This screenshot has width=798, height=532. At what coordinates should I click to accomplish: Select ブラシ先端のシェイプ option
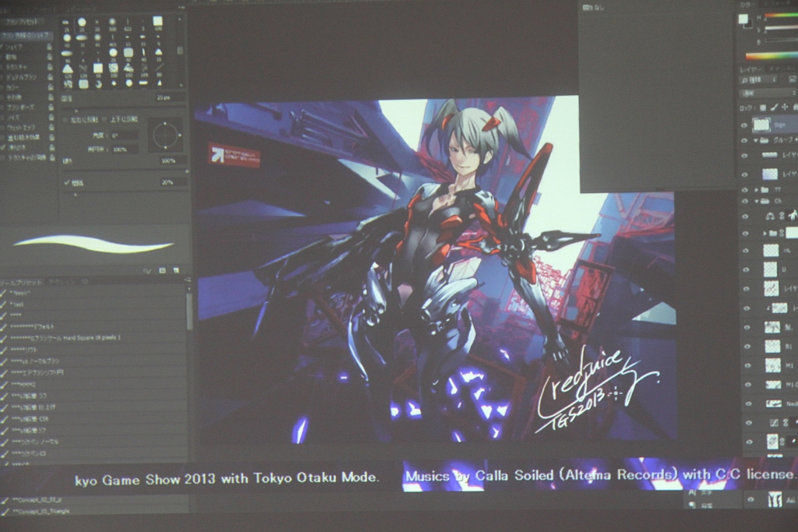pyautogui.click(x=25, y=36)
